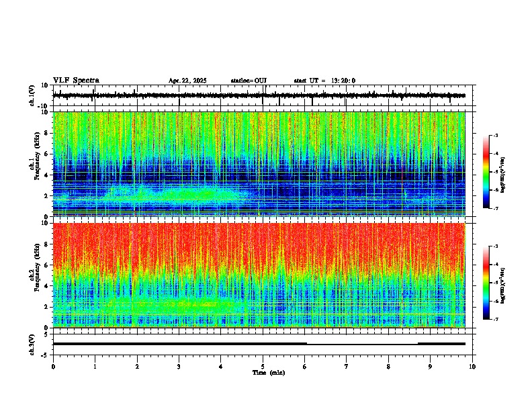Click time axis tick label "6"
Image resolution: width=532 pixels, height=411 pixels.
(305, 367)
